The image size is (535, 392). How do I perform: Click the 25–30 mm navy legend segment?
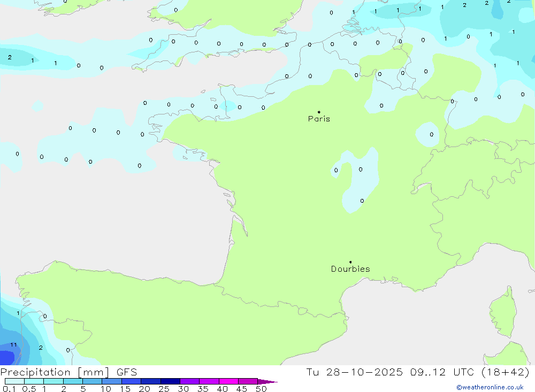pos(170,381)
